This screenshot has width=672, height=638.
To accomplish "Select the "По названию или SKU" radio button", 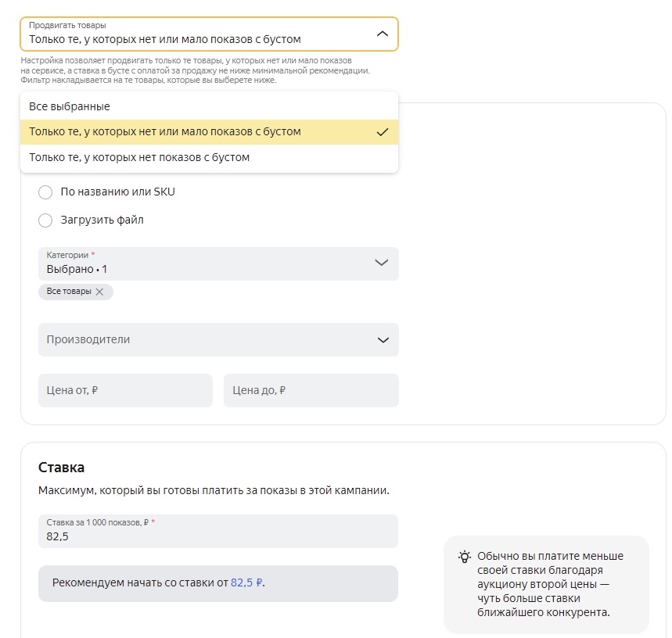I will (45, 192).
